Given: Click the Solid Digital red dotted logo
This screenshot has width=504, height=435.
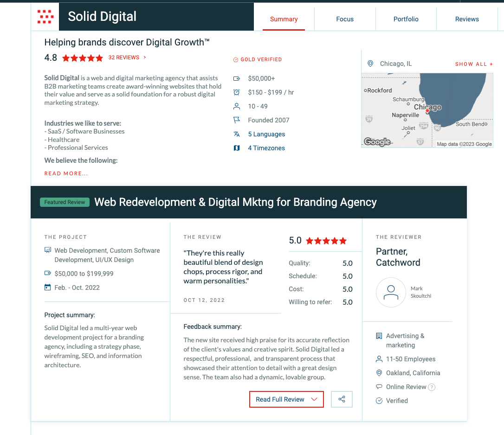Looking at the screenshot, I should (45, 17).
